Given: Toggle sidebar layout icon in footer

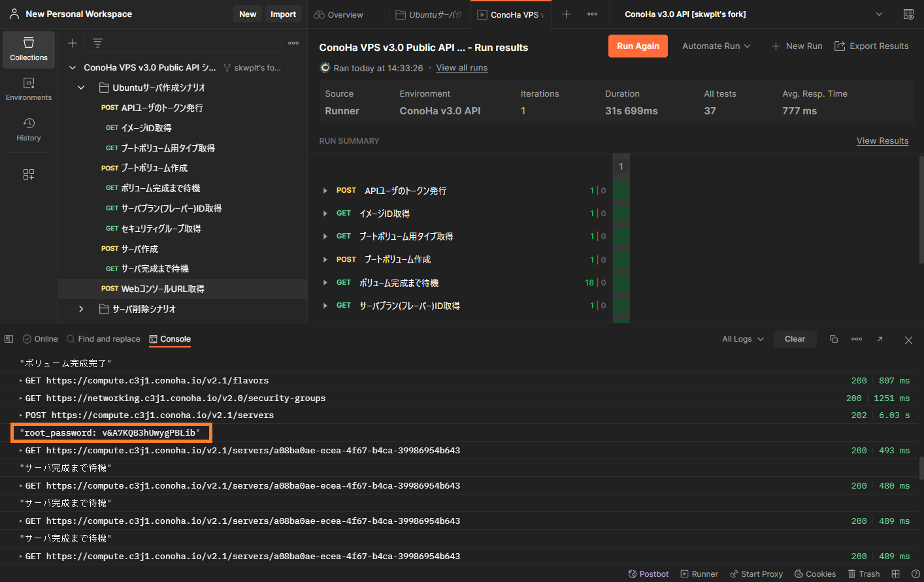Looking at the screenshot, I should point(8,339).
